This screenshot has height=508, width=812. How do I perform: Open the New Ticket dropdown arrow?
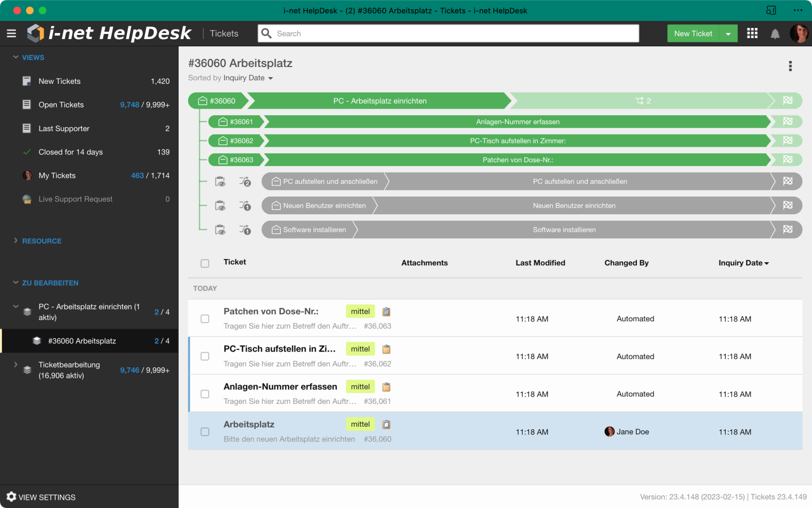[x=729, y=33]
